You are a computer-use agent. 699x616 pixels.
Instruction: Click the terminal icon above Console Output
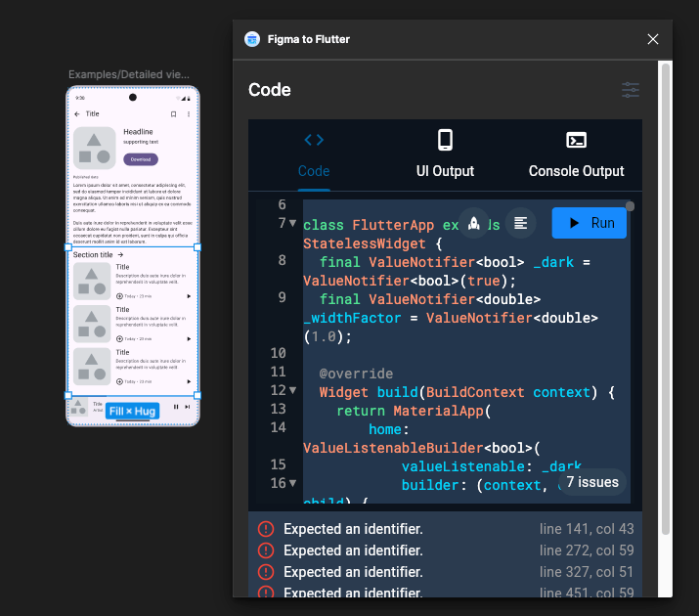point(576,140)
